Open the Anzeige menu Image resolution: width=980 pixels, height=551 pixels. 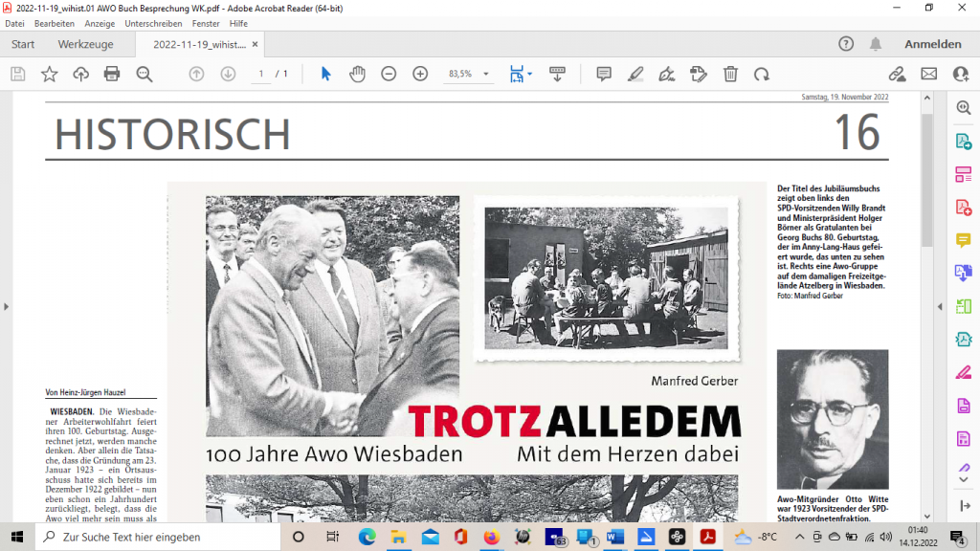[100, 23]
